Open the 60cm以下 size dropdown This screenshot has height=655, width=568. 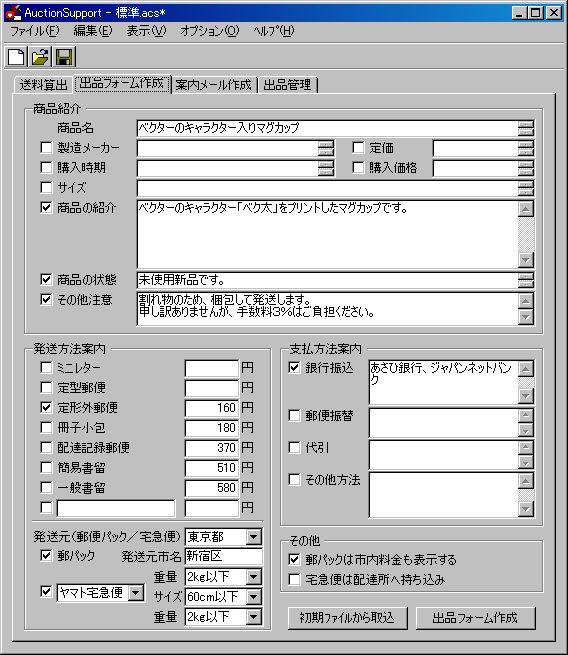click(x=254, y=597)
